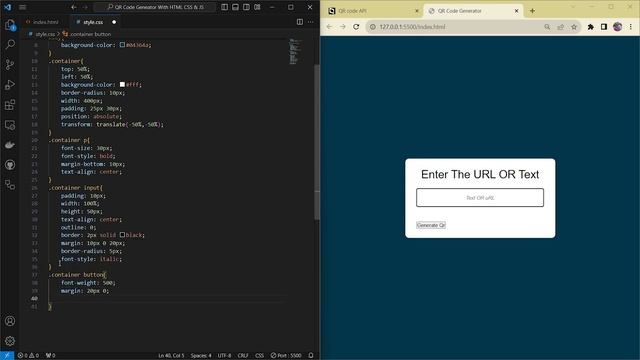Open the Chrome three-dot menu
Screen dimensions: 640x360
[x=631, y=27]
